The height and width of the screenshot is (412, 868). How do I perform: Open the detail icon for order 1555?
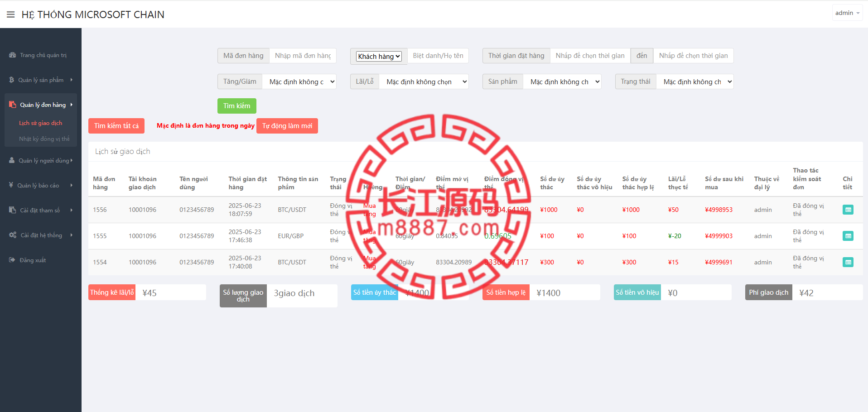[848, 236]
